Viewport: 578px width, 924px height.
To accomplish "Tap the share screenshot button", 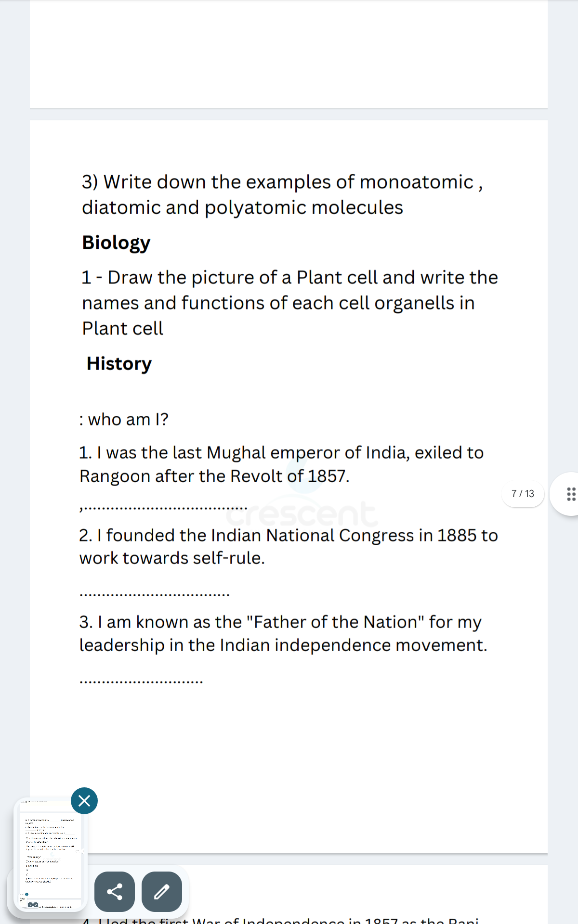I will tap(115, 891).
